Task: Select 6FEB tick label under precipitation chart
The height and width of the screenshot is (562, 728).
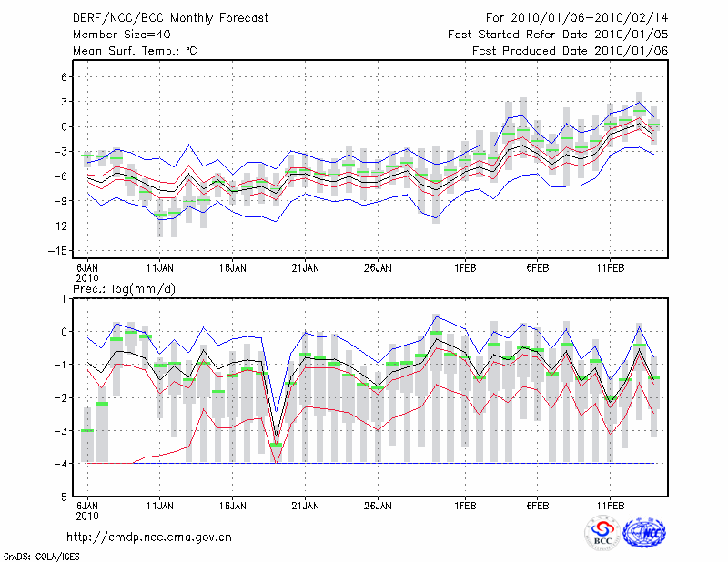Action: tap(538, 506)
